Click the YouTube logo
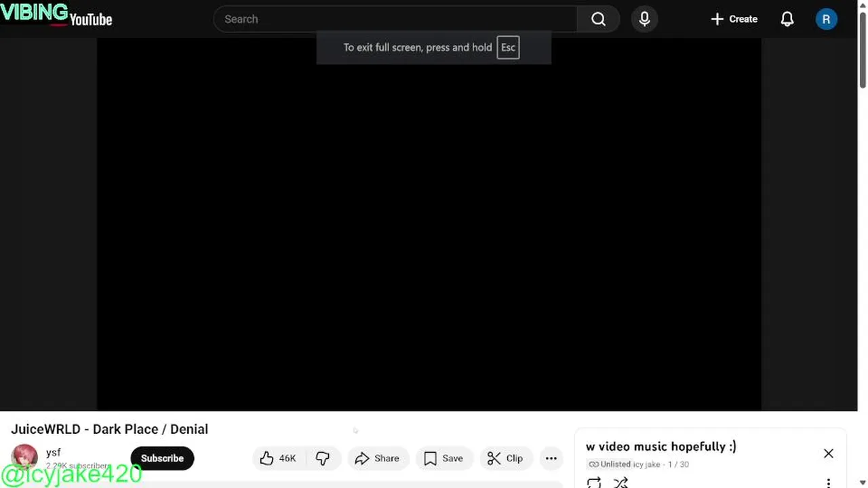The image size is (868, 488). pos(81,20)
